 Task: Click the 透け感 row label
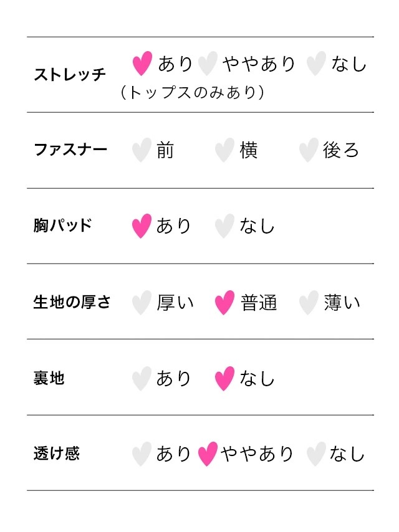point(57,454)
